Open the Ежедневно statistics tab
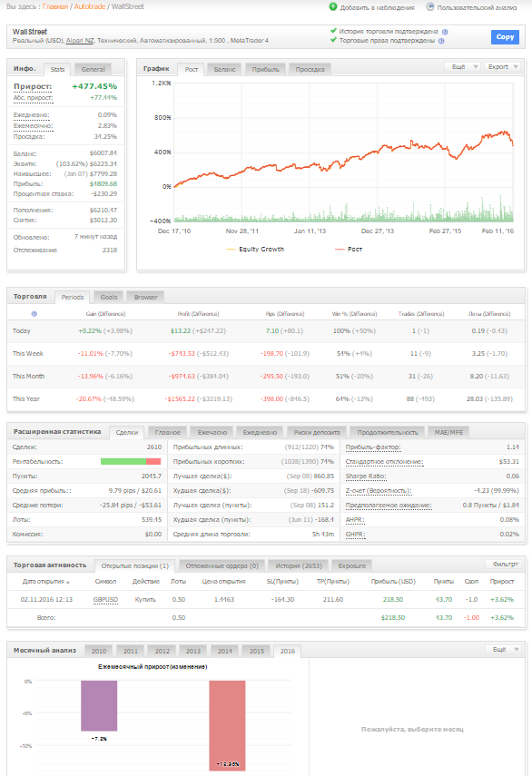532x776 pixels. (x=260, y=432)
